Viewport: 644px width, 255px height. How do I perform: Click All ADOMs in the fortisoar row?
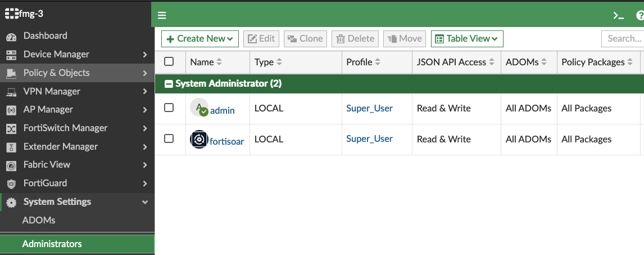point(529,139)
